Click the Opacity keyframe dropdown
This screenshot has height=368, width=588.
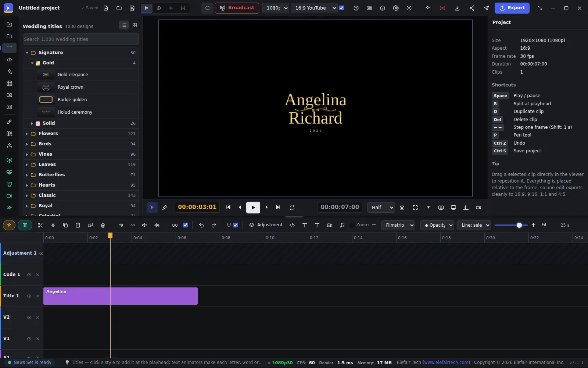pos(437,225)
